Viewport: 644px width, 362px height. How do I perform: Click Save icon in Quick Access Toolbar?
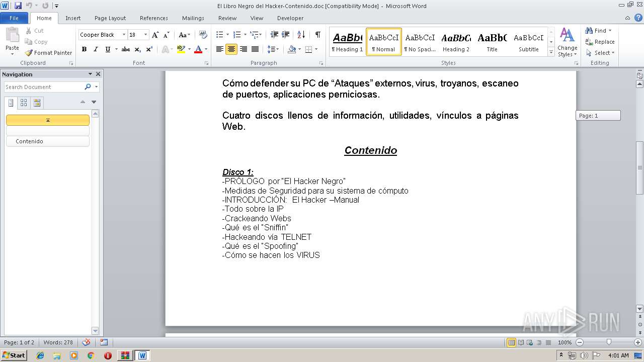(18, 6)
